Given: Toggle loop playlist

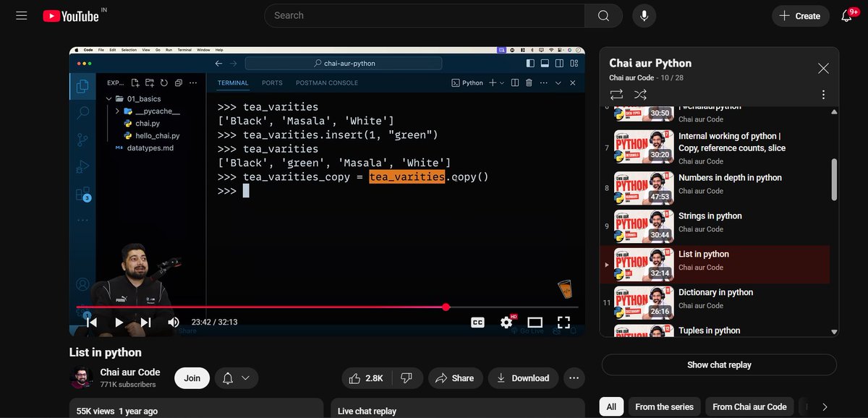Looking at the screenshot, I should click(616, 95).
